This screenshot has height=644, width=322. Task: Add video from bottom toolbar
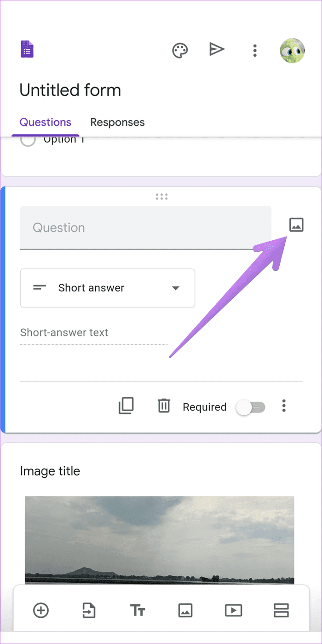pyautogui.click(x=233, y=610)
